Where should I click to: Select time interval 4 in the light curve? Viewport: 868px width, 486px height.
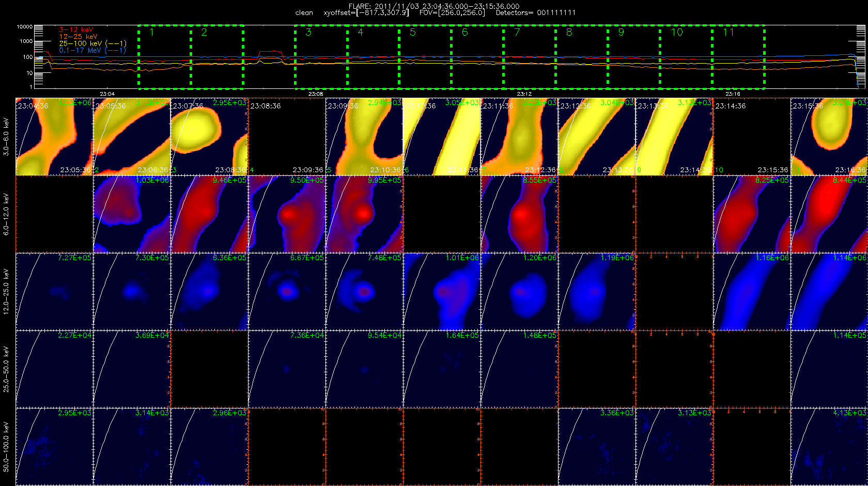[x=374, y=56]
